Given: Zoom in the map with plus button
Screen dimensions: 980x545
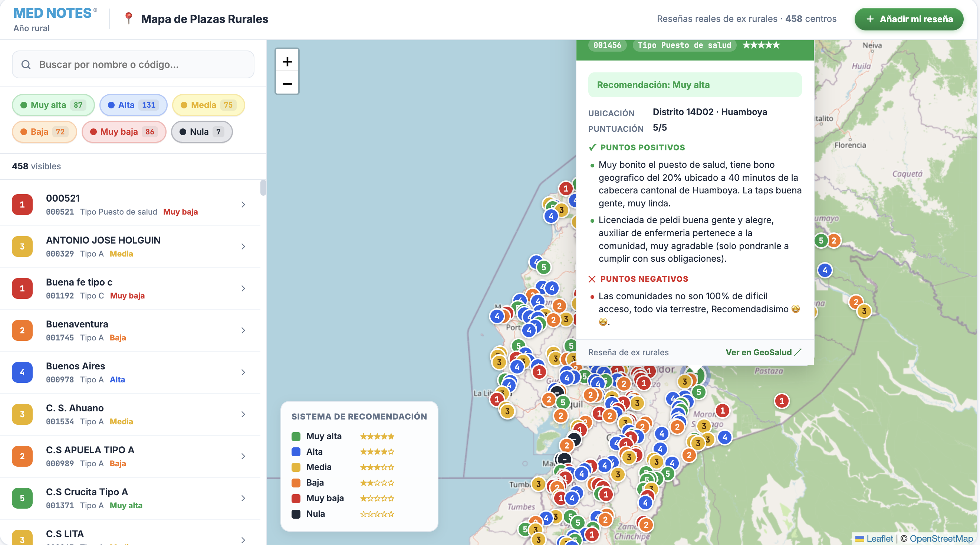Looking at the screenshot, I should 287,61.
